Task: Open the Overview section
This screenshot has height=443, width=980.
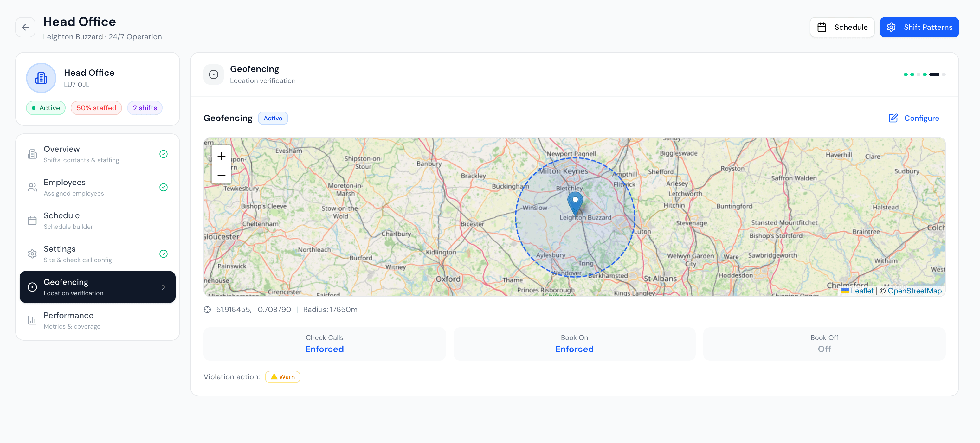Action: click(97, 154)
